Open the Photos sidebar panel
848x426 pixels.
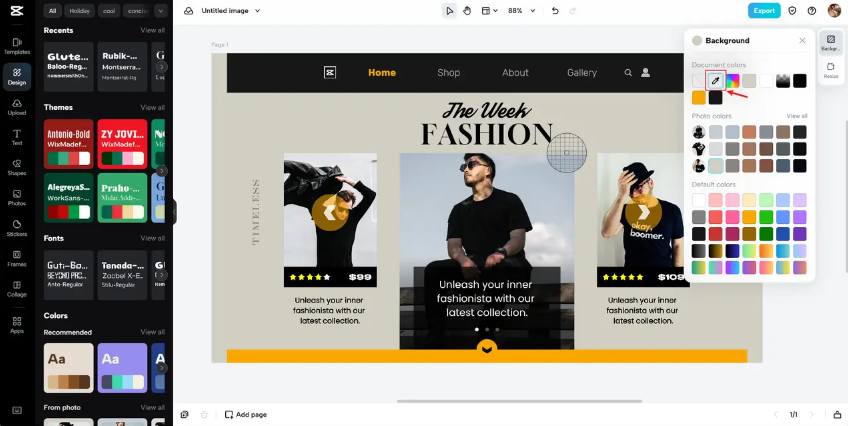pyautogui.click(x=17, y=198)
